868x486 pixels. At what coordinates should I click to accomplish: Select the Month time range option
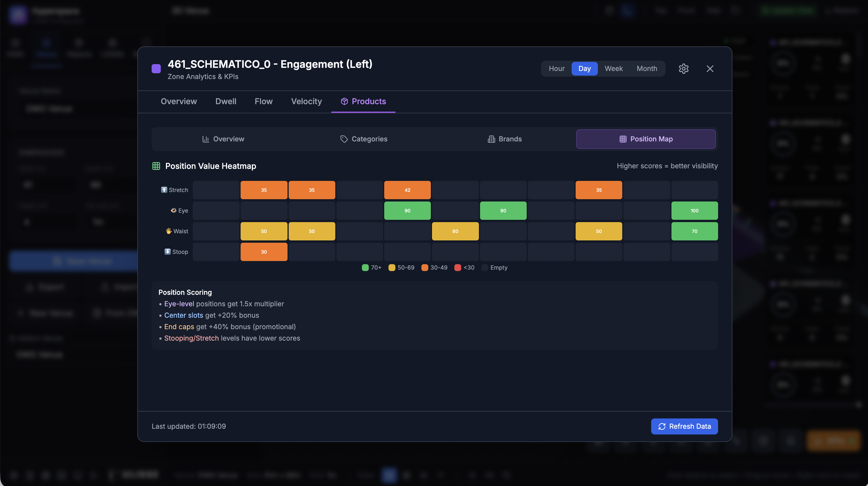pos(647,68)
